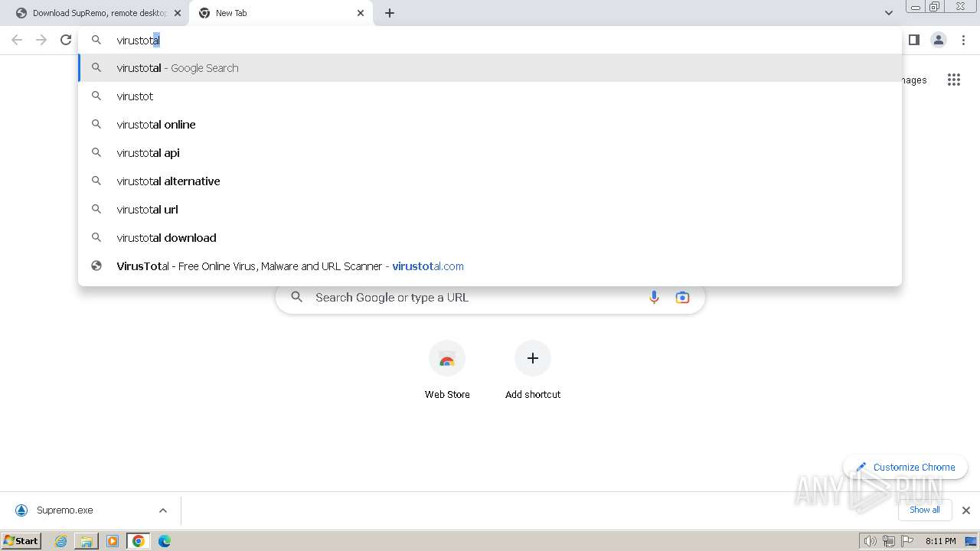Click the Add shortcut tile

533,370
